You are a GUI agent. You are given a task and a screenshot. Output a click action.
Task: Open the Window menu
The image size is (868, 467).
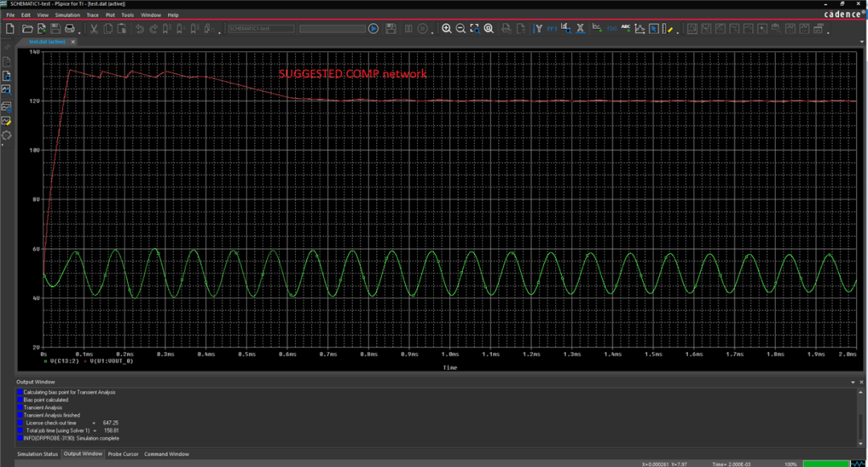150,15
